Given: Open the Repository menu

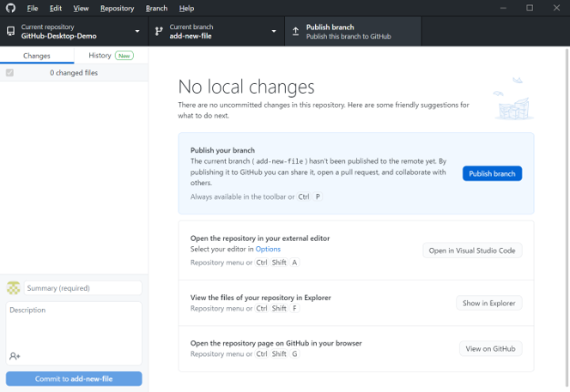Looking at the screenshot, I should (117, 8).
